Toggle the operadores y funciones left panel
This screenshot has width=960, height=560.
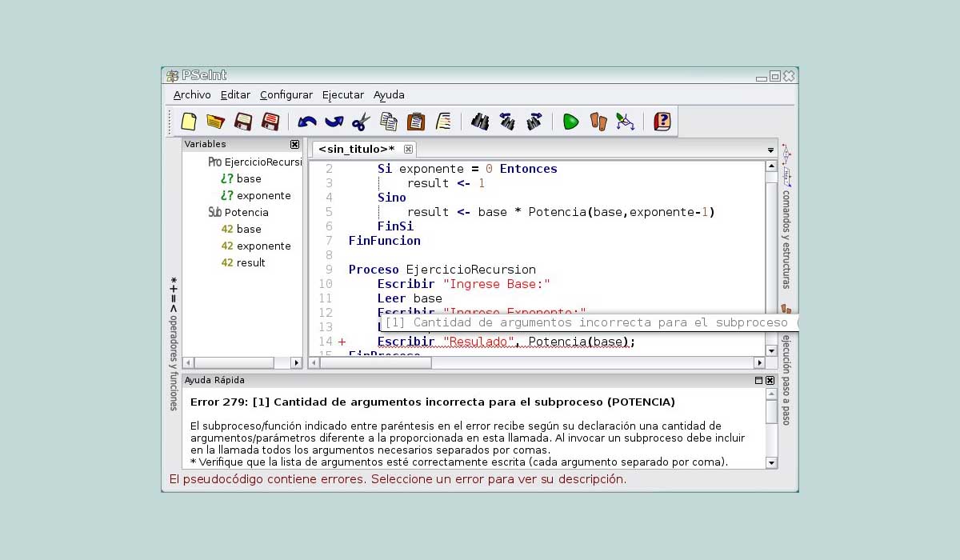173,320
